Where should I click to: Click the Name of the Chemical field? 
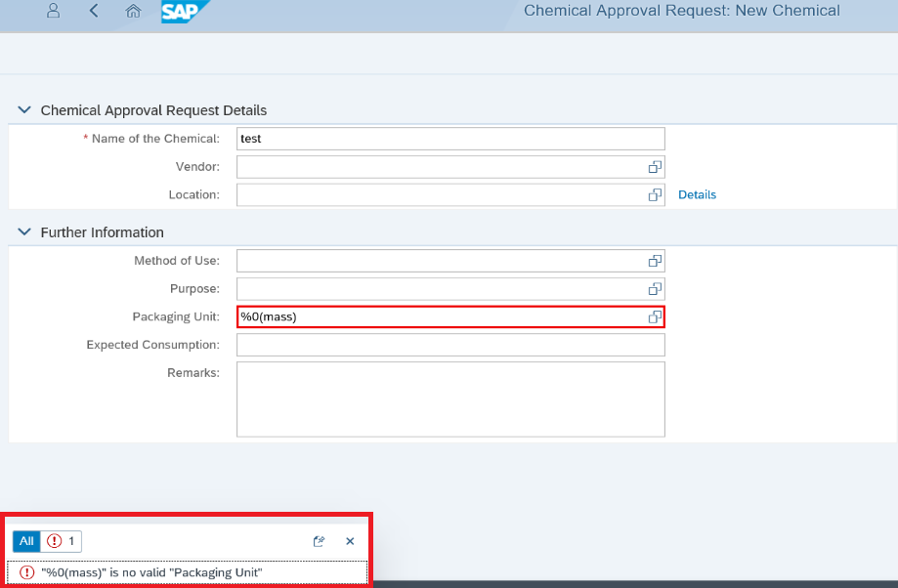click(x=450, y=139)
